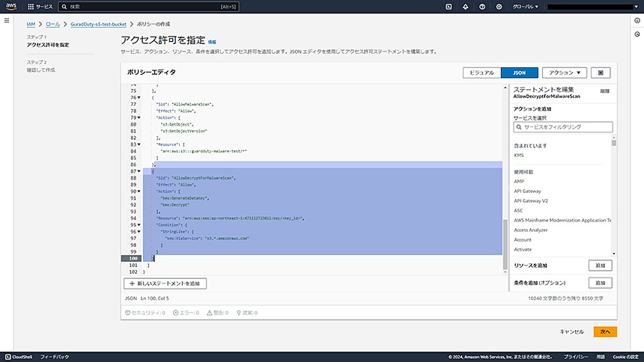This screenshot has height=362, width=644.
Task: Open the info link next to heading
Action: click(x=212, y=42)
